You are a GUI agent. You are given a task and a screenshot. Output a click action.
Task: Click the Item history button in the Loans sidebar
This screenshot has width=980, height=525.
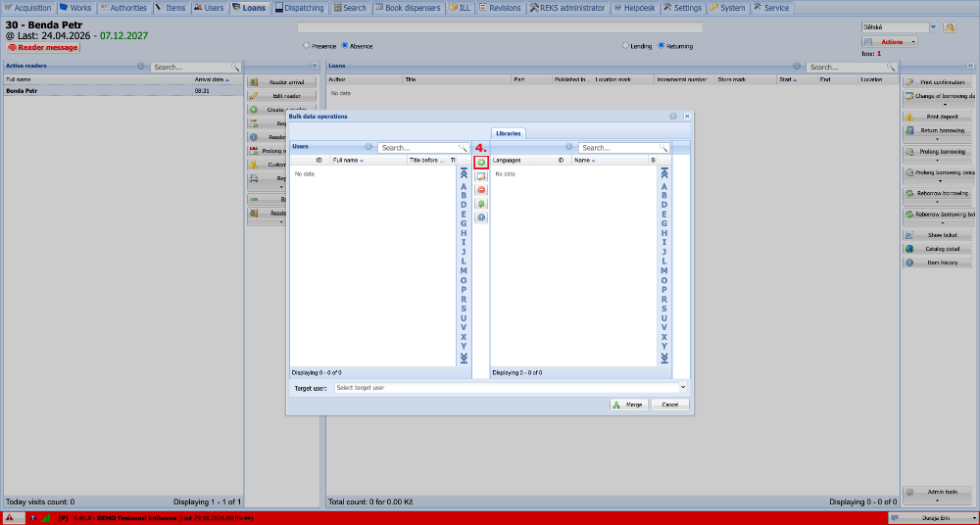[938, 262]
